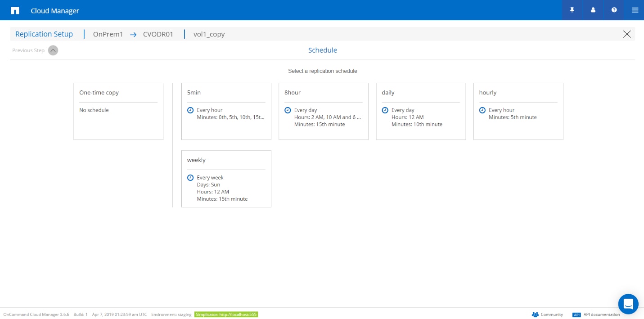Follow the Simplicator localhost link
644x319 pixels.
click(226, 315)
